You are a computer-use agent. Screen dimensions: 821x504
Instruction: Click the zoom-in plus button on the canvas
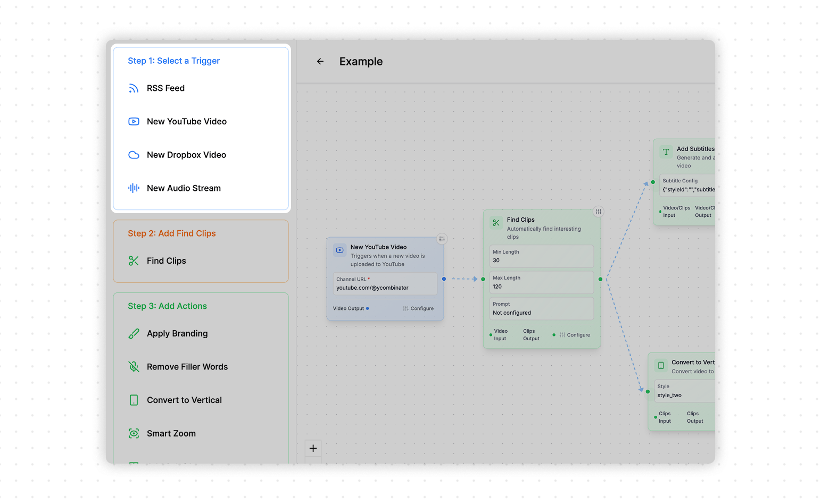[x=313, y=448]
